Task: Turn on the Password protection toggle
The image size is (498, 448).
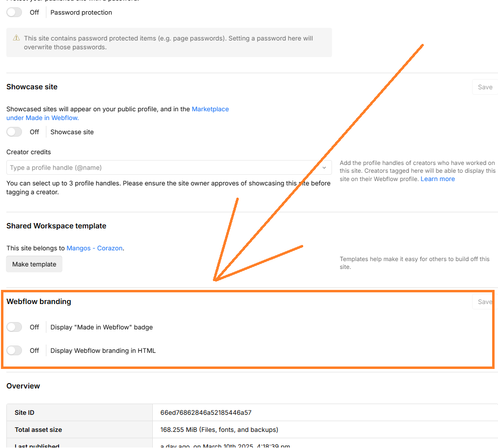Action: [14, 12]
